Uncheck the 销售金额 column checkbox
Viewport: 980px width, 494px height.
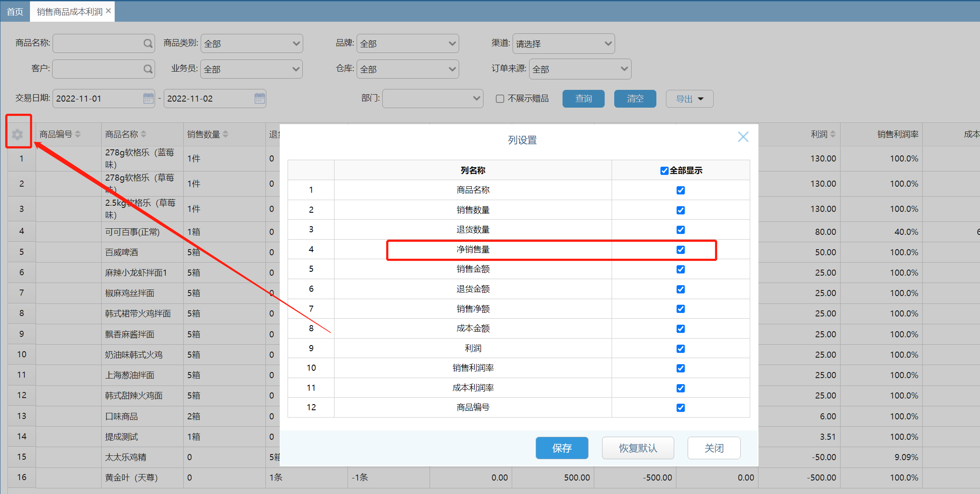pos(681,269)
